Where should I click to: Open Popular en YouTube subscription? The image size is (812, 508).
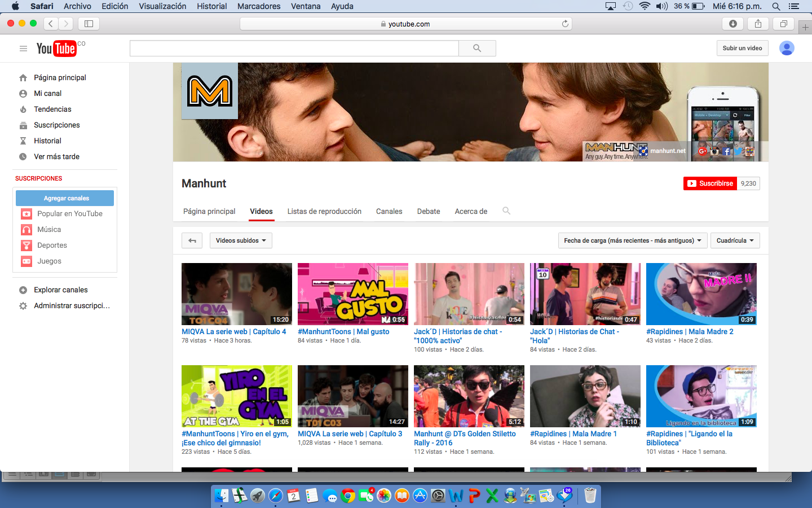pyautogui.click(x=70, y=213)
